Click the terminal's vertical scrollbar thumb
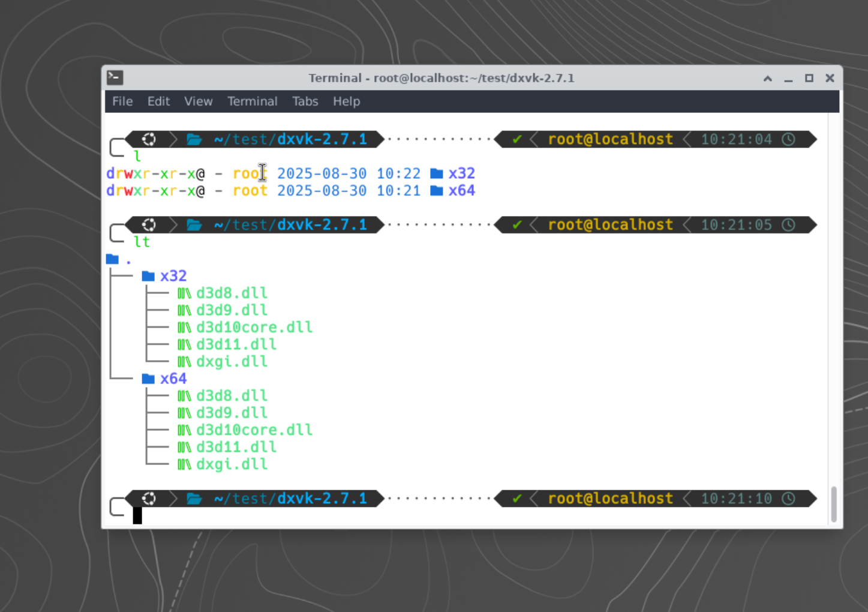The image size is (868, 612). (x=833, y=504)
